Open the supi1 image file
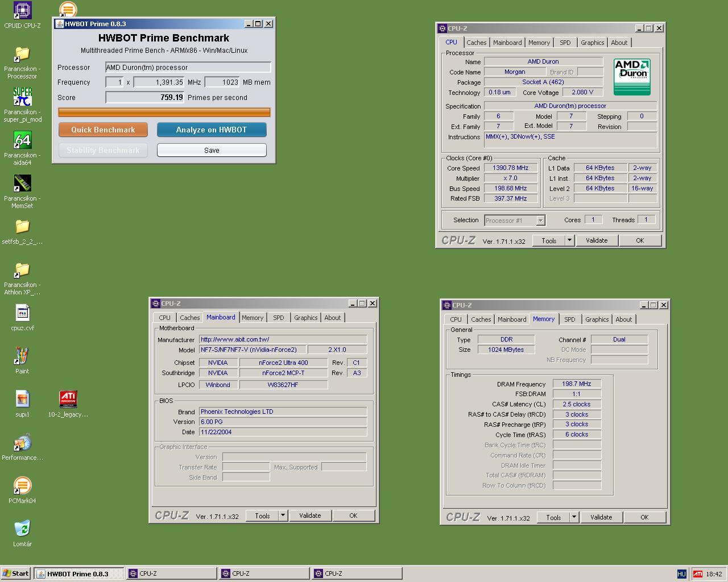Image resolution: width=728 pixels, height=582 pixels. tap(22, 399)
